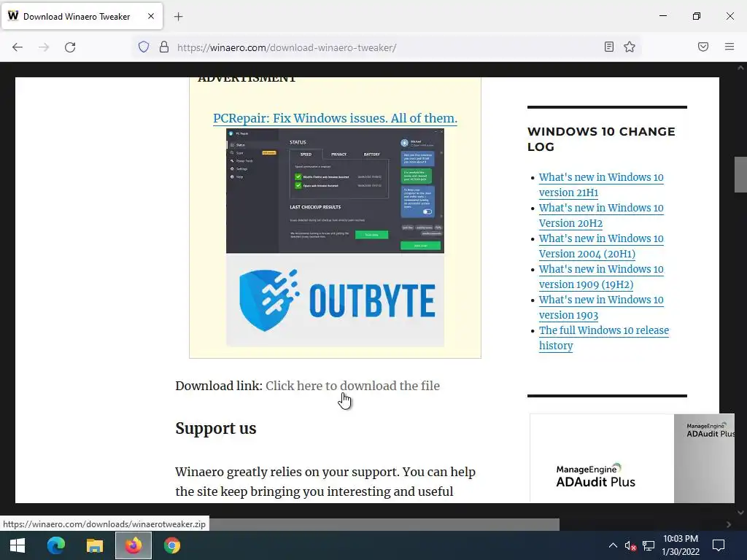Click the scroll up arrow
This screenshot has height=560, width=747.
click(x=740, y=68)
